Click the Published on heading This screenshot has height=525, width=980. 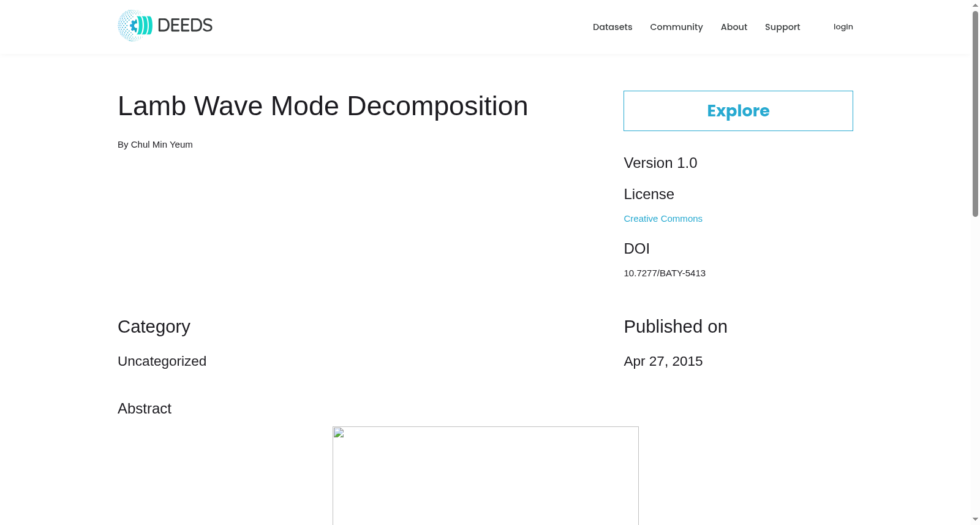click(676, 327)
